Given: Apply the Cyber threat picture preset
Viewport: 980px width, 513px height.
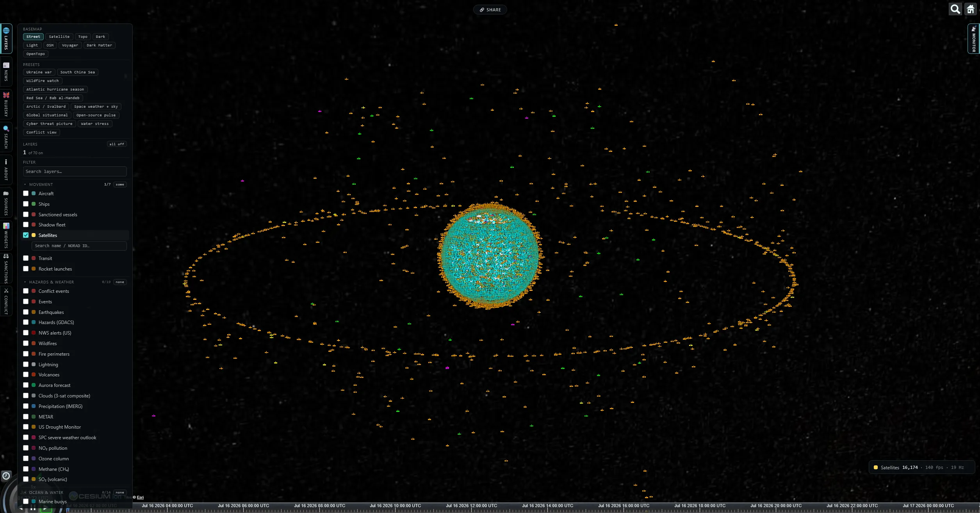Looking at the screenshot, I should (49, 124).
